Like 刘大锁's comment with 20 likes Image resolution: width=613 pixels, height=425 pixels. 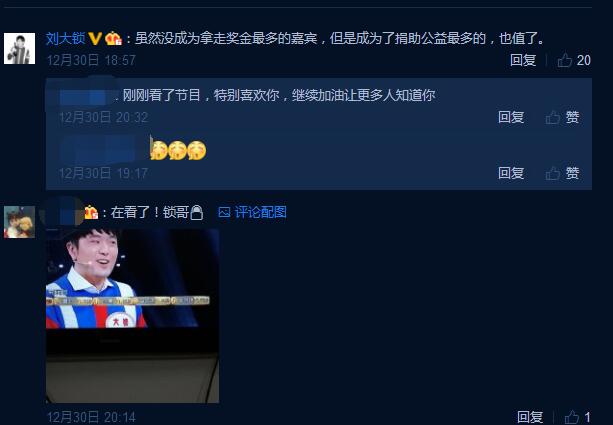[574, 60]
